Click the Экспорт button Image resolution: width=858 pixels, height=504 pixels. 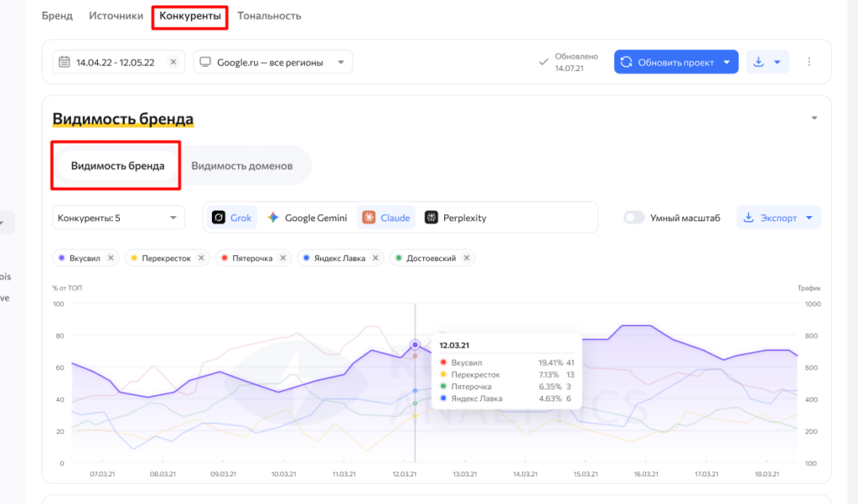coord(778,219)
